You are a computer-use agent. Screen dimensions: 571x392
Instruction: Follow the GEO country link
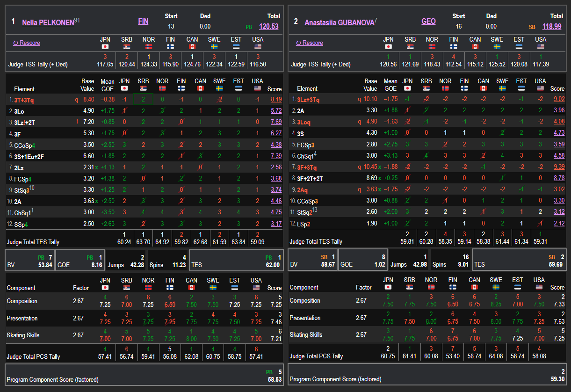428,21
